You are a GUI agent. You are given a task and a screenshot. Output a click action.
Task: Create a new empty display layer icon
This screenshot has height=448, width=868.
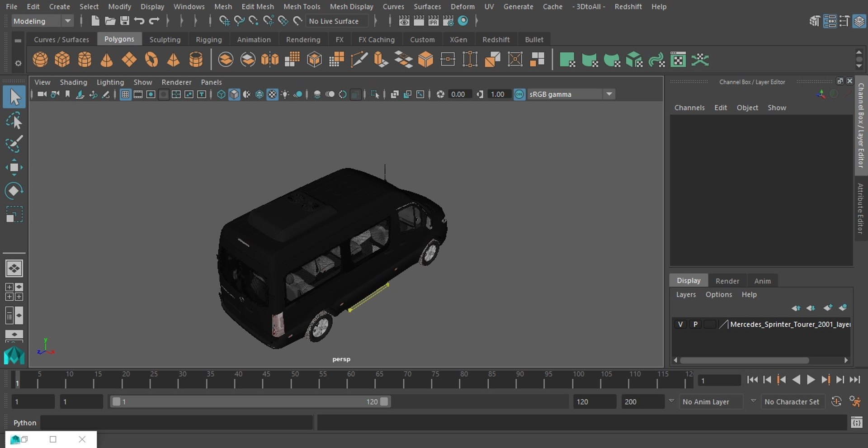click(828, 308)
